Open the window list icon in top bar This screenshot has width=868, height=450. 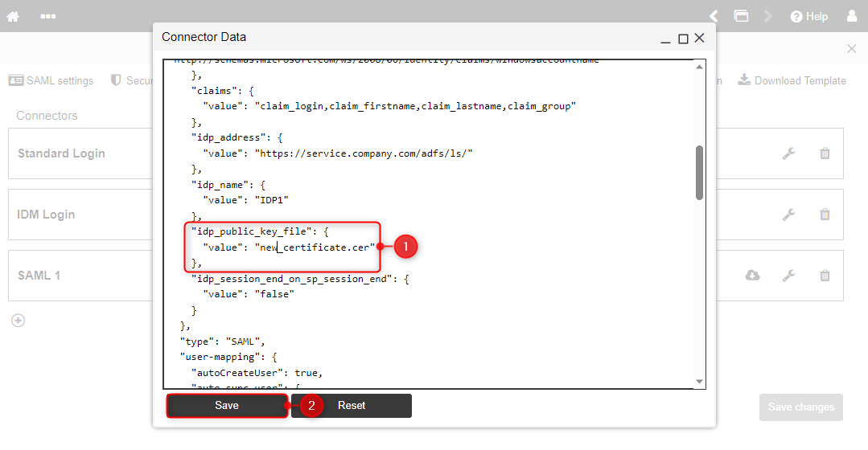pos(741,16)
